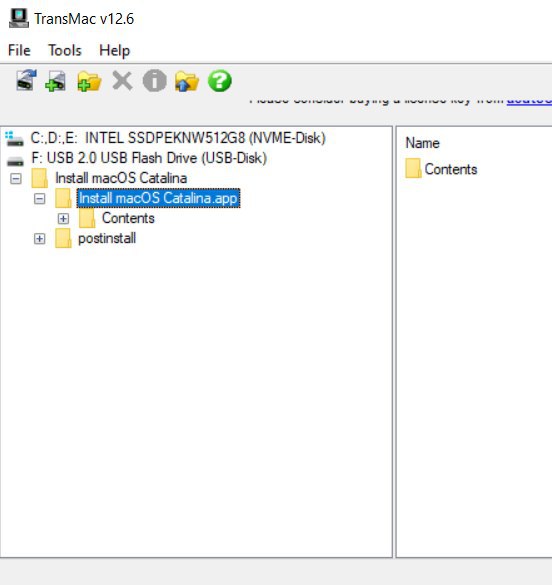552x585 pixels.
Task: Click the gray info toolbar icon
Action: [154, 81]
